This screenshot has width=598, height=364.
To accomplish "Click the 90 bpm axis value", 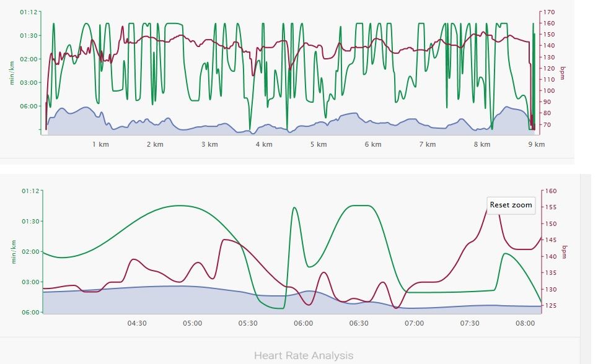I will pyautogui.click(x=546, y=102).
